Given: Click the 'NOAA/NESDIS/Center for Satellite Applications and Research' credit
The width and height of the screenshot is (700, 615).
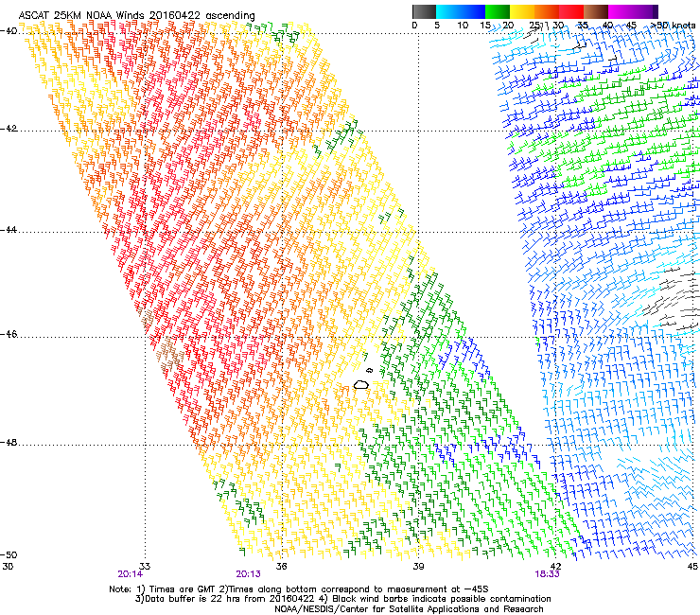Looking at the screenshot, I should [x=409, y=609].
